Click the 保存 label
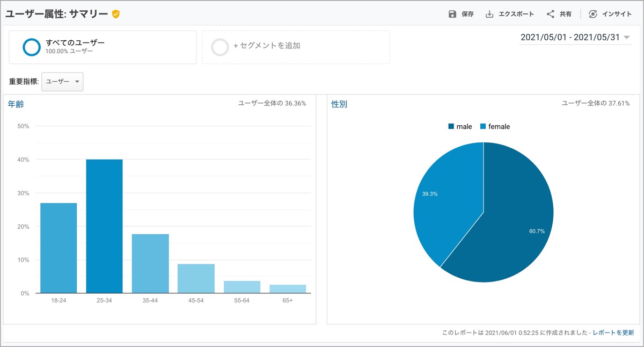The width and height of the screenshot is (644, 347). (x=467, y=15)
